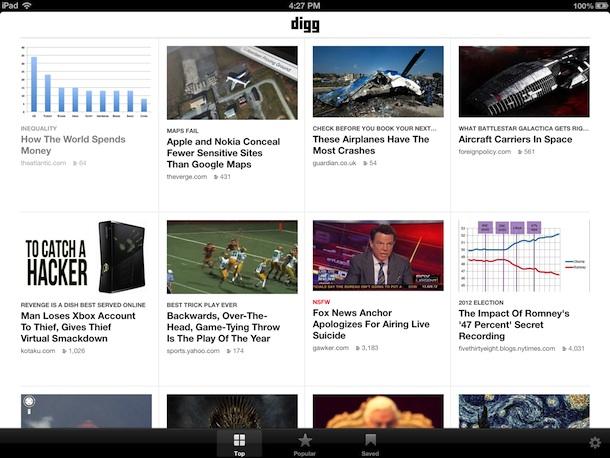
Task: Tap the INEQUALITY category label
Action: (x=39, y=128)
